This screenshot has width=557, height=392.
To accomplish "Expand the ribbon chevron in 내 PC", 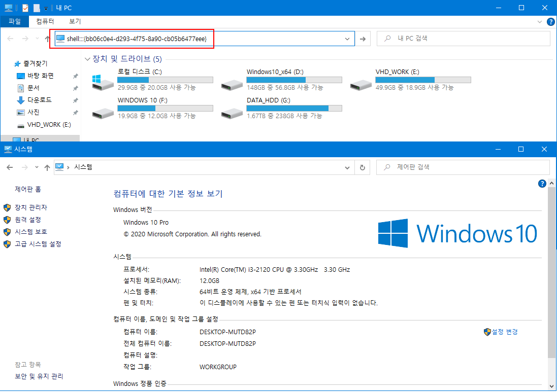I will coord(540,22).
